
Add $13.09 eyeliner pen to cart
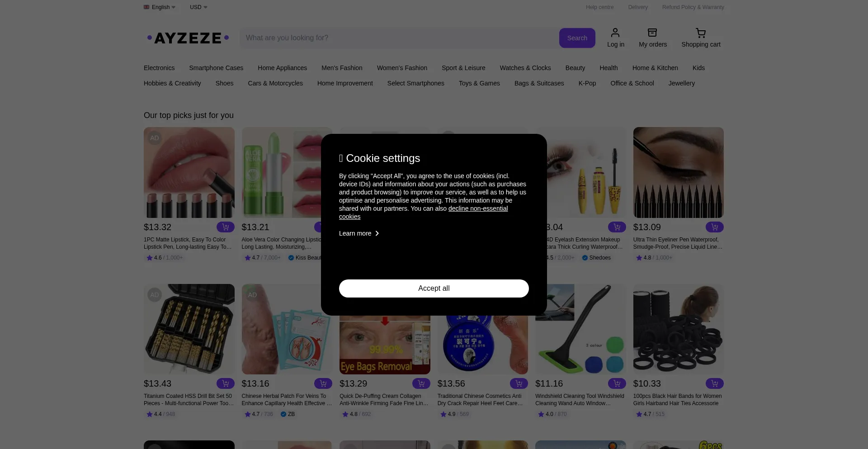click(714, 227)
